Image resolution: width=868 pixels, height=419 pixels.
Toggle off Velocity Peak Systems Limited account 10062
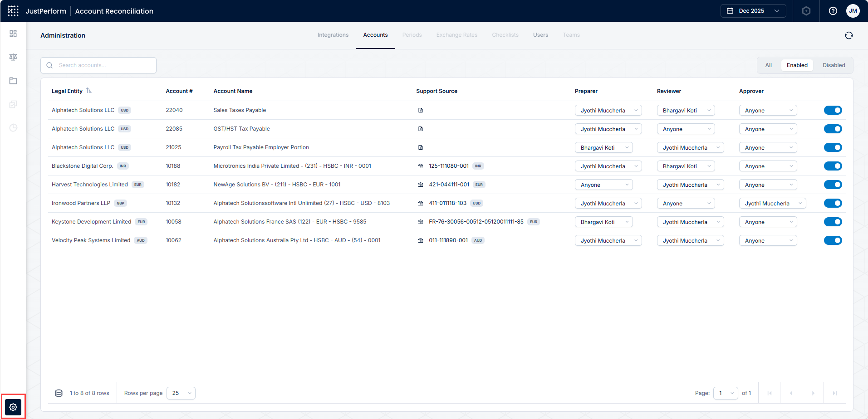click(x=833, y=240)
